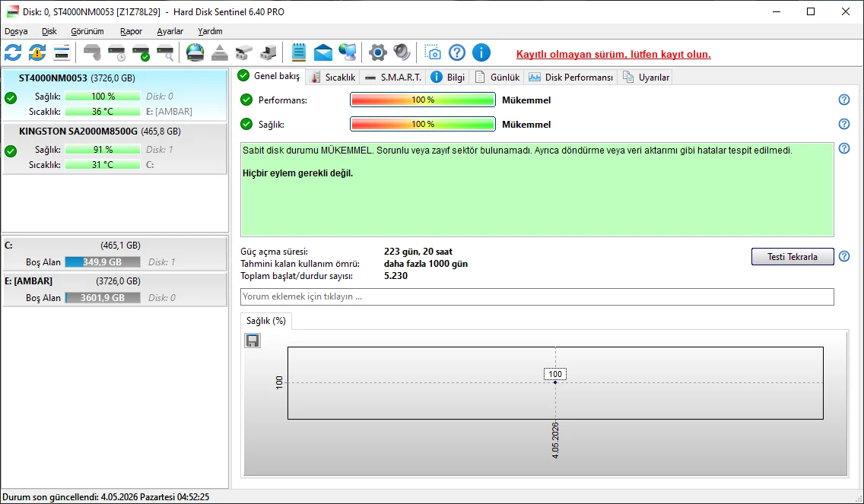The width and height of the screenshot is (864, 504).
Task: Click the start/stop count value 5.230
Action: 395,276
